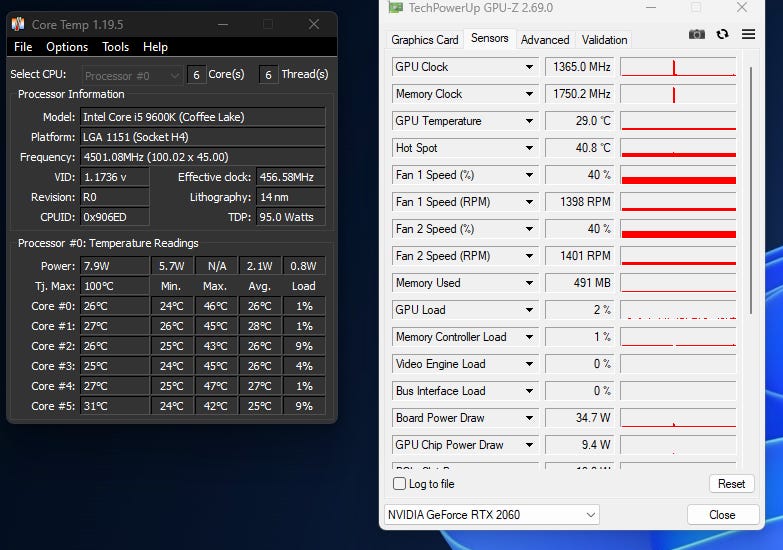Screen dimensions: 783x550
Task: Open the NVIDIA GeForce RTX 2060 selector
Action: (x=492, y=515)
